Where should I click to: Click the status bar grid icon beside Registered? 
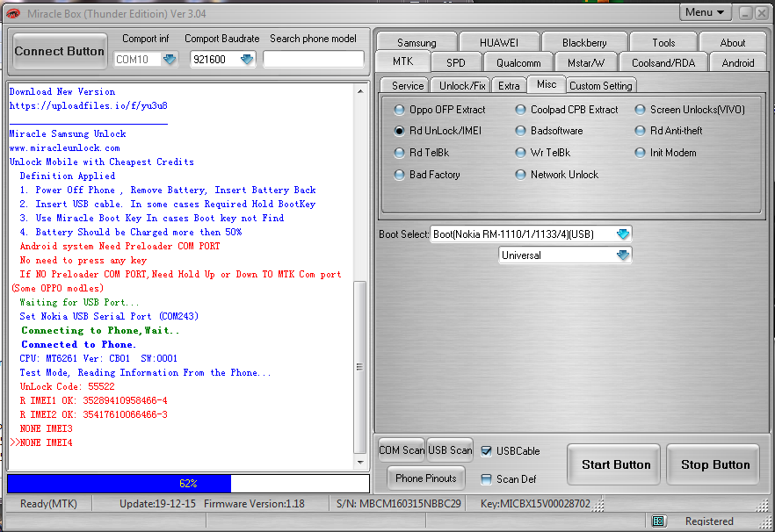(x=658, y=521)
